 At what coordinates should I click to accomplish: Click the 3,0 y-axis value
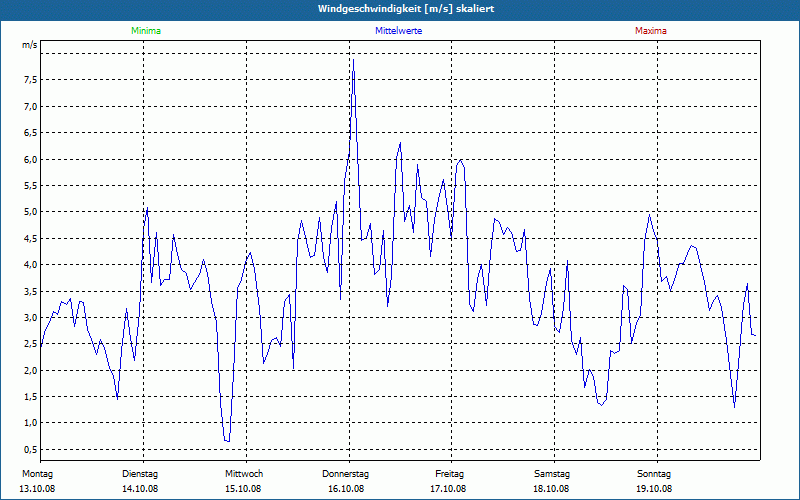[30, 317]
